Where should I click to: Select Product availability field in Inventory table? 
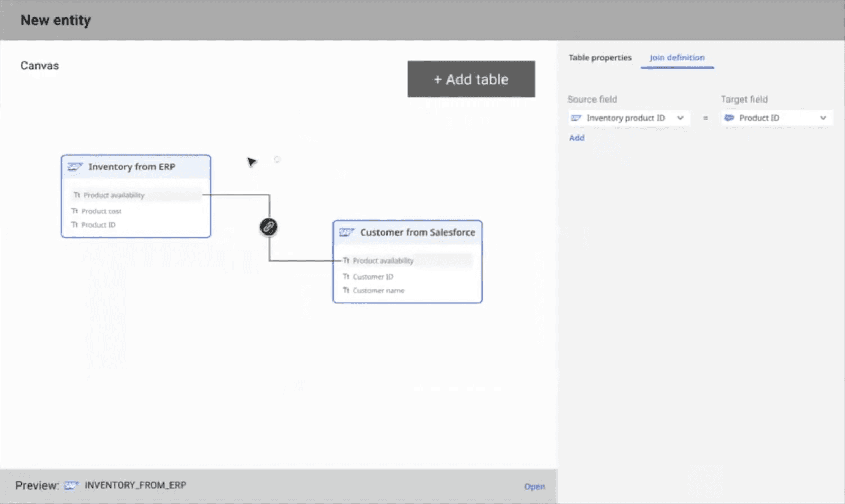tap(137, 195)
